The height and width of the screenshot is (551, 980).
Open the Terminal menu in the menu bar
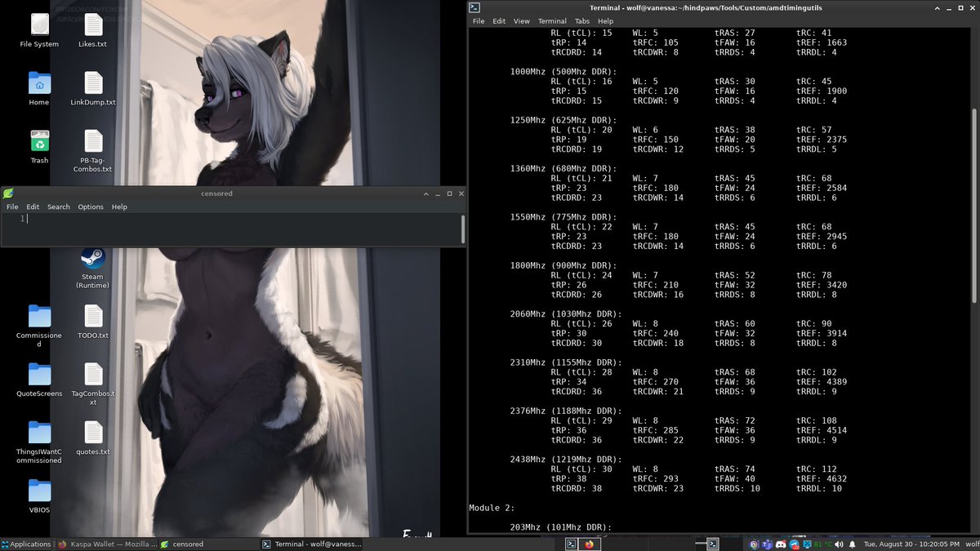pos(552,21)
